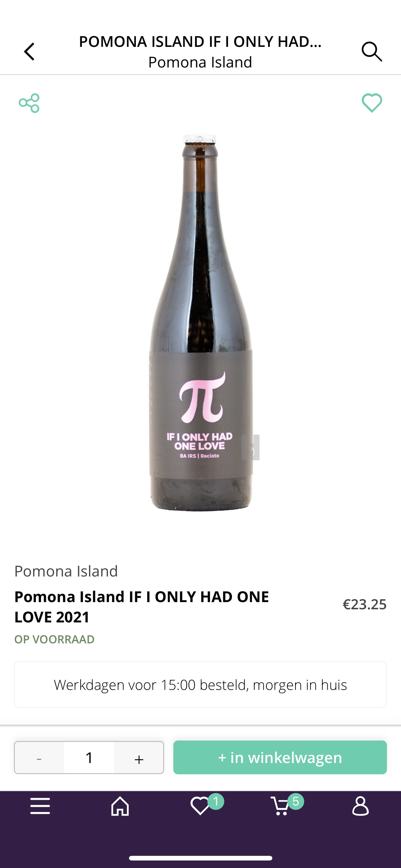The width and height of the screenshot is (401, 868).
Task: Open the hamburger menu in bottom bar
Action: tap(40, 806)
